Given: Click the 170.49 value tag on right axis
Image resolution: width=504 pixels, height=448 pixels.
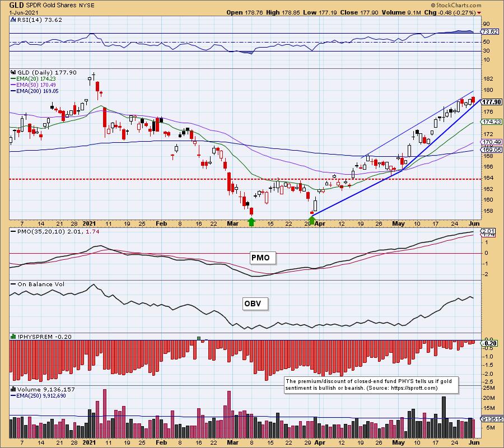Looking at the screenshot, I should click(492, 142).
